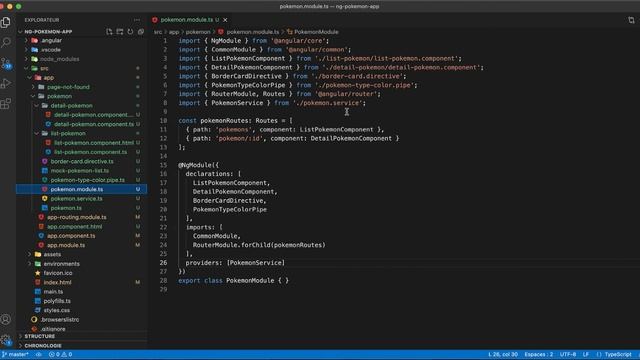Change indentation via Espaces: 2

tap(539, 354)
